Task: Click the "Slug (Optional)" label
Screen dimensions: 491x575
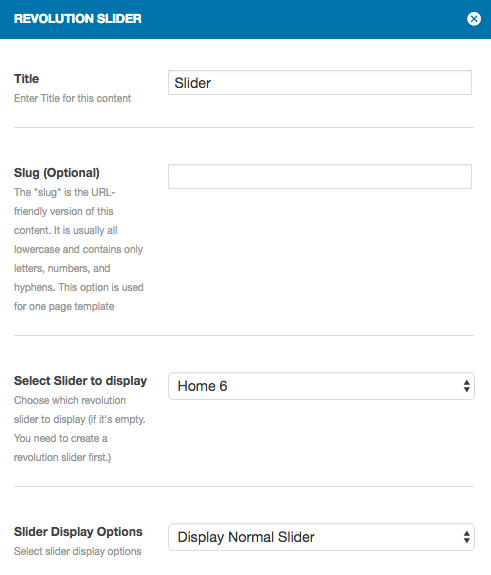Action: [57, 173]
